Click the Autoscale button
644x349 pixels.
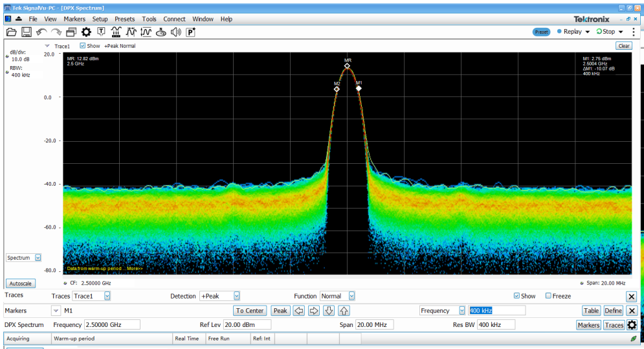pyautogui.click(x=20, y=284)
